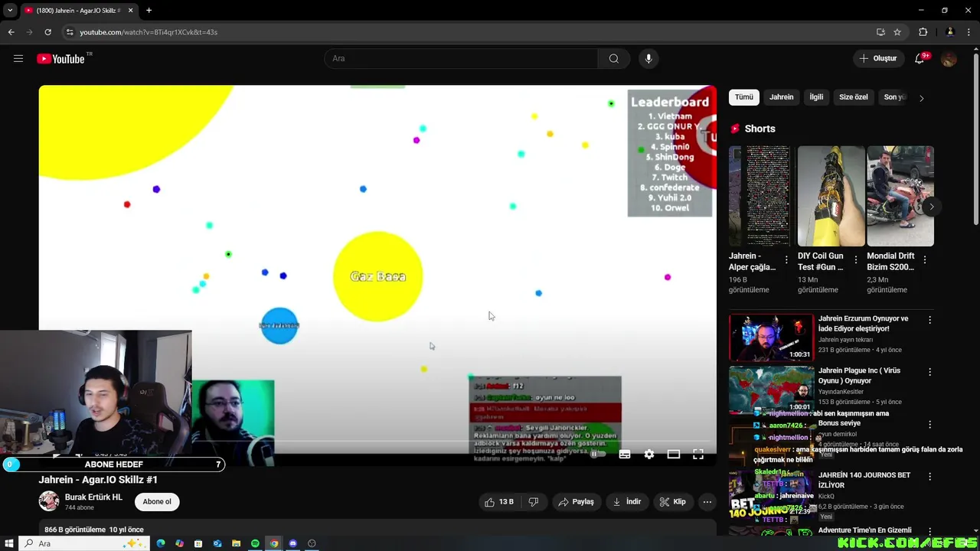The width and height of the screenshot is (980, 551).
Task: Click the Abone ol subscribe button
Action: [157, 502]
